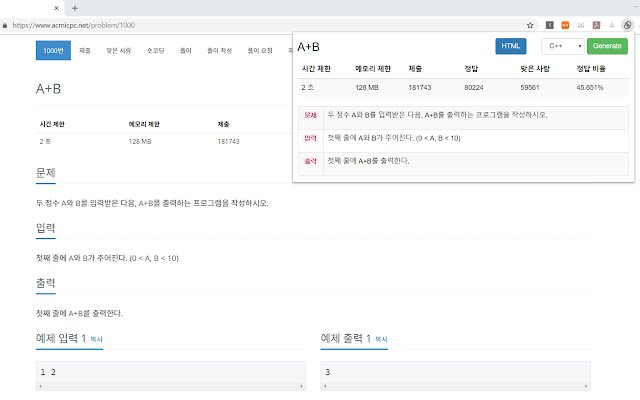Open the 풀이 tab
640x400 pixels.
pyautogui.click(x=186, y=51)
